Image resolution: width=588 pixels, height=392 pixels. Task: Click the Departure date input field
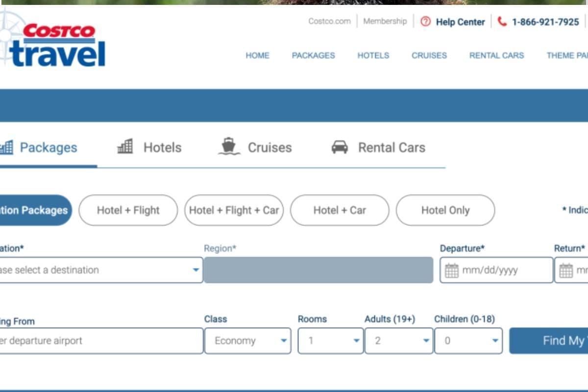(496, 270)
